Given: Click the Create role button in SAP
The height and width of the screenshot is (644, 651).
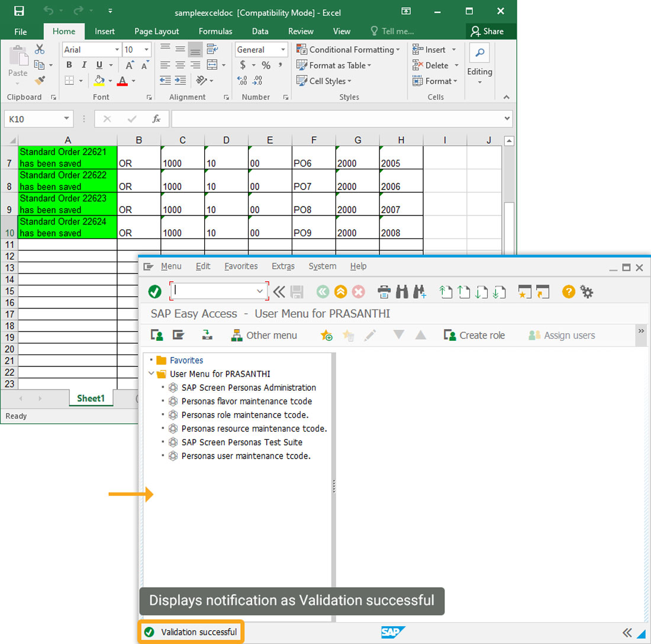Looking at the screenshot, I should tap(474, 335).
